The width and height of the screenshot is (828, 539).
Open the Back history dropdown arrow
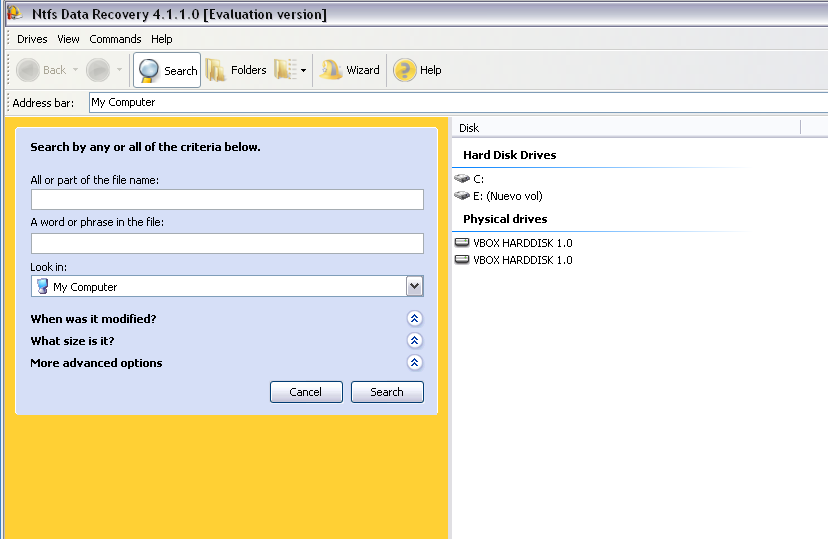click(76, 70)
